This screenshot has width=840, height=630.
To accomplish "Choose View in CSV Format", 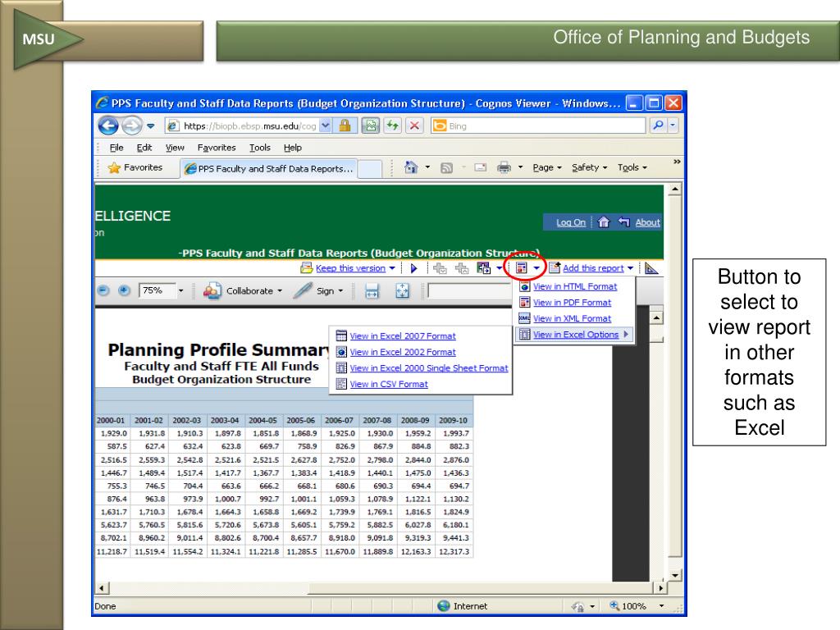I will coord(389,384).
